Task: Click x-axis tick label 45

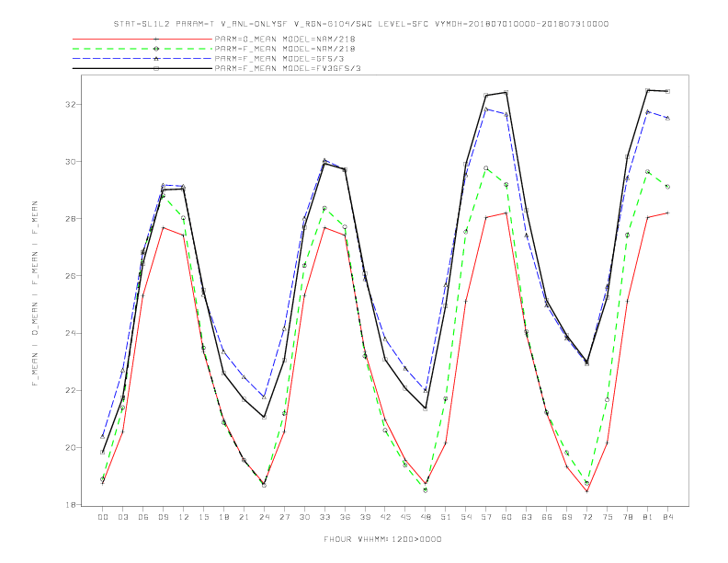Action: 405,517
